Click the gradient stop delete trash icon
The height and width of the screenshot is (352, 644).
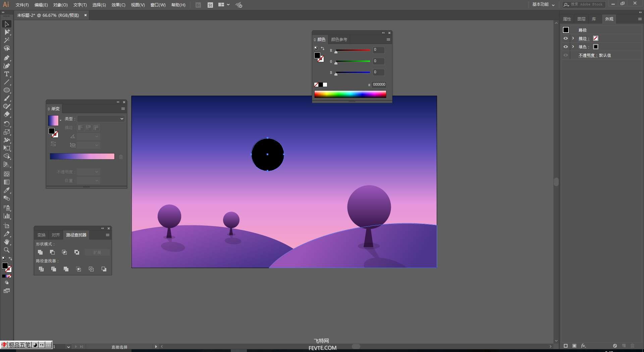121,157
